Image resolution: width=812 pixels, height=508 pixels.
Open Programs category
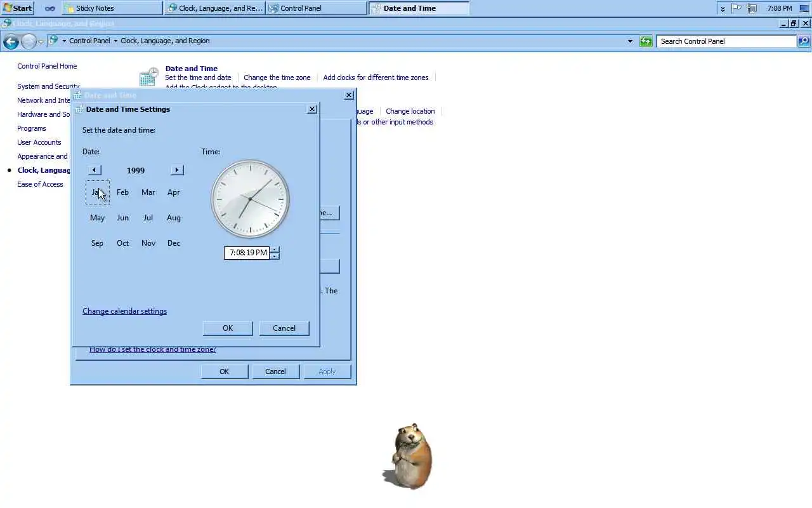(x=32, y=128)
